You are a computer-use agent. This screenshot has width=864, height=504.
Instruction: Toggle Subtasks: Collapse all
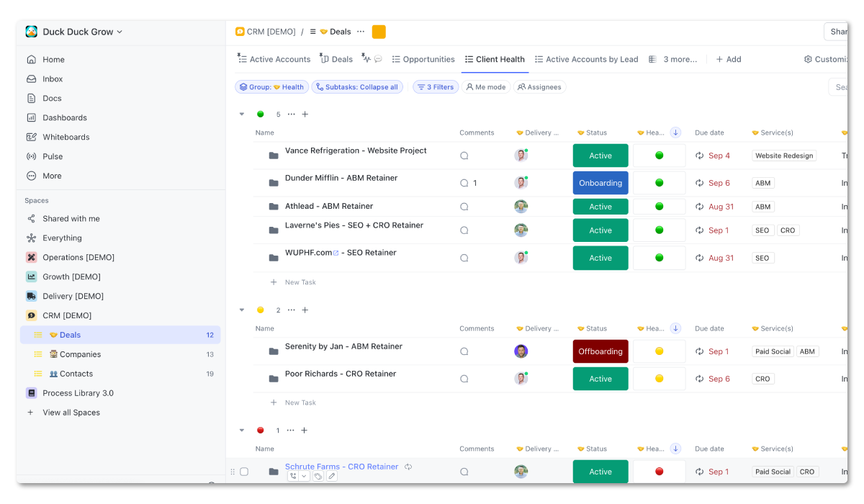(x=356, y=86)
